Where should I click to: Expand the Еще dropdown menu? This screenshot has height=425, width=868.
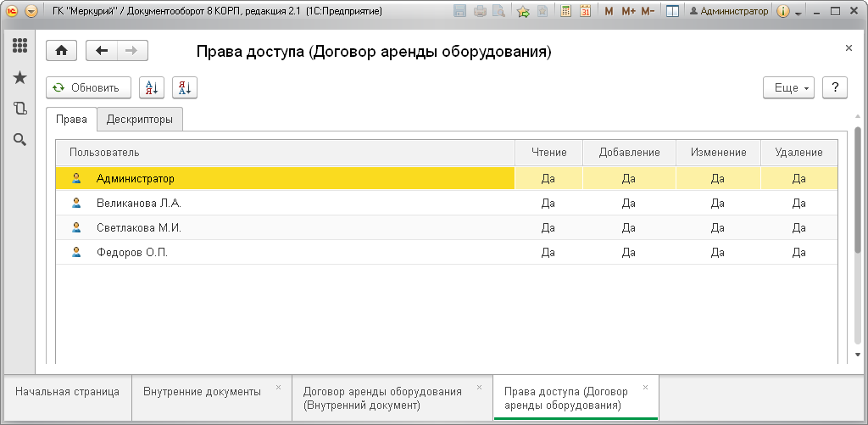[789, 87]
